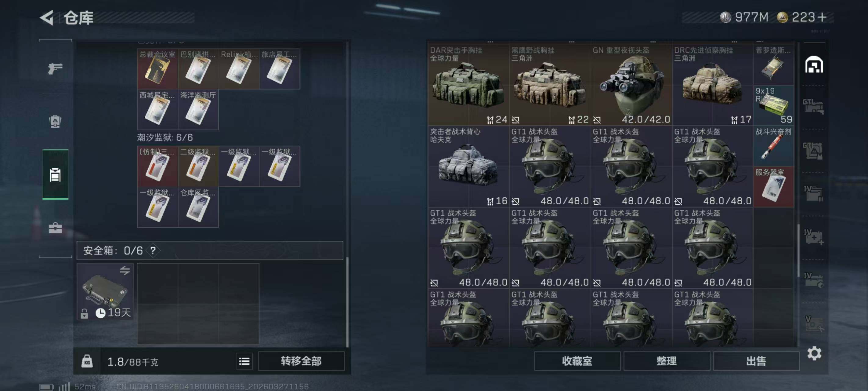Toggle the list view icon
The width and height of the screenshot is (868, 391).
[x=244, y=361]
